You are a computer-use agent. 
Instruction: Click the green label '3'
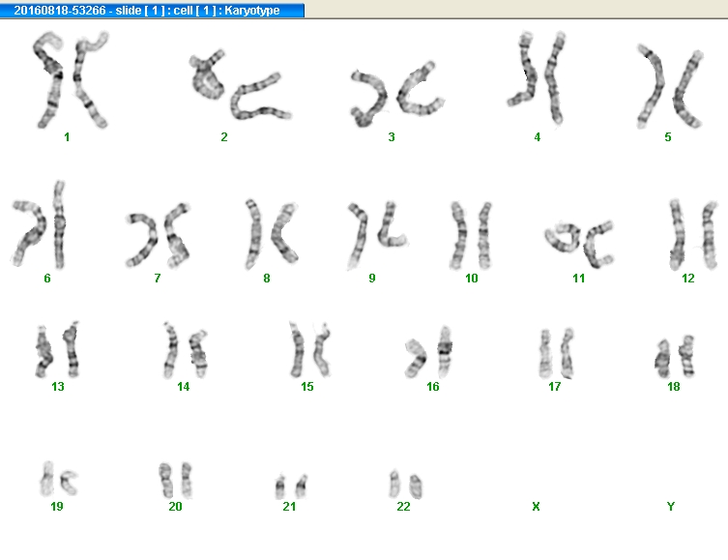tap(392, 137)
